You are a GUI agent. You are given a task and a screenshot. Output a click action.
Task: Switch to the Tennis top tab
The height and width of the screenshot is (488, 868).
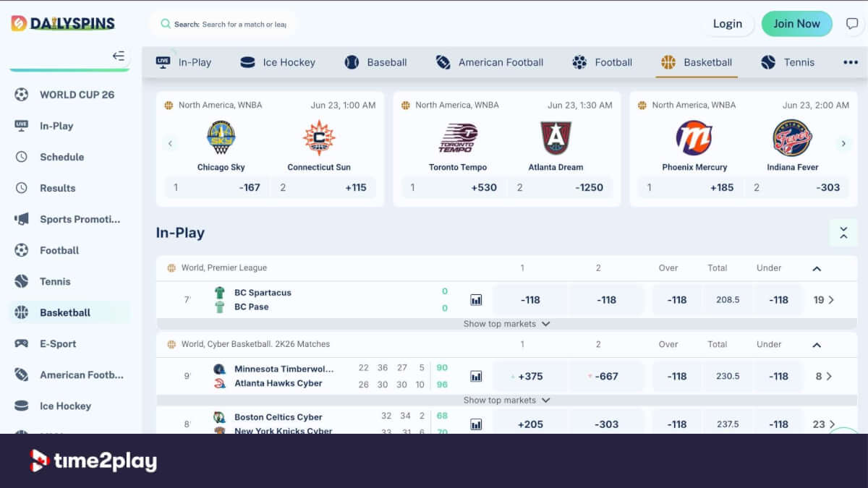(788, 62)
